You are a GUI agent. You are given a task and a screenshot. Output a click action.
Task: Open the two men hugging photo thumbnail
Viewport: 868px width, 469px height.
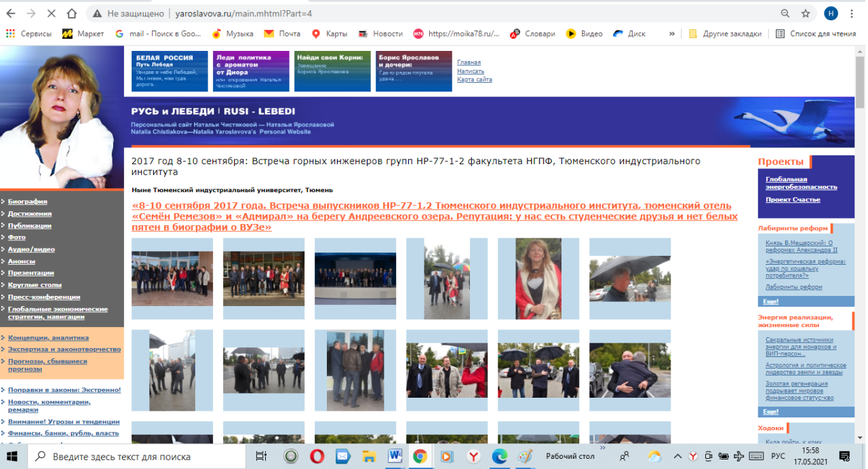pos(629,370)
